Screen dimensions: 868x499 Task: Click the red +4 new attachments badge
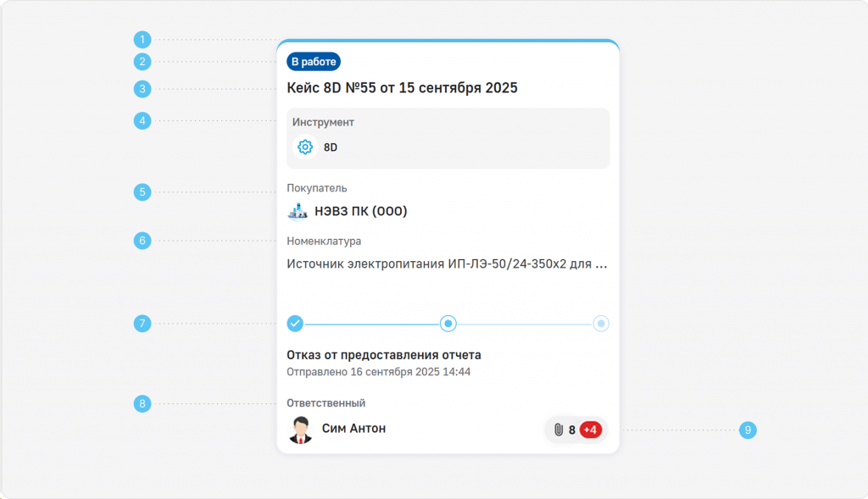[590, 430]
